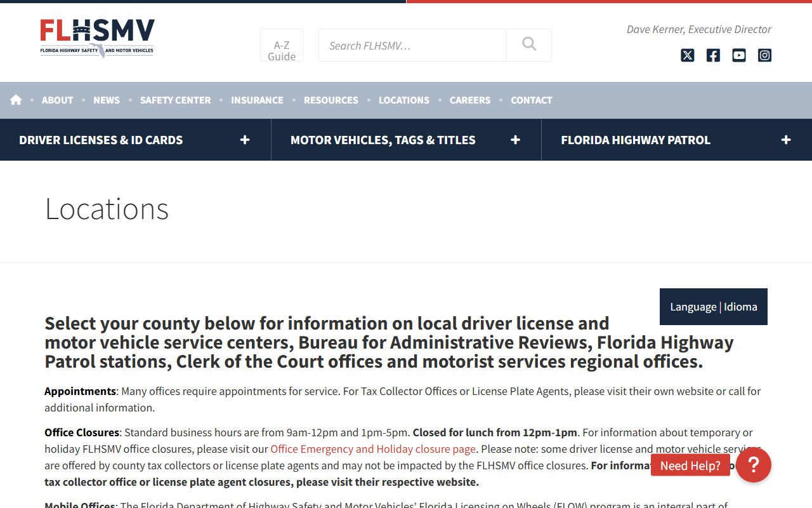Open Motor Vehicles, Tags & Titles menu
This screenshot has height=508, width=812.
pos(383,140)
